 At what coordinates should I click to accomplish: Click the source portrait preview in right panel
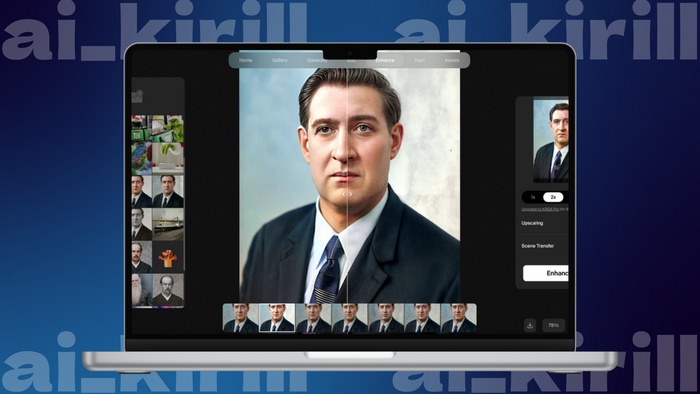click(x=551, y=141)
